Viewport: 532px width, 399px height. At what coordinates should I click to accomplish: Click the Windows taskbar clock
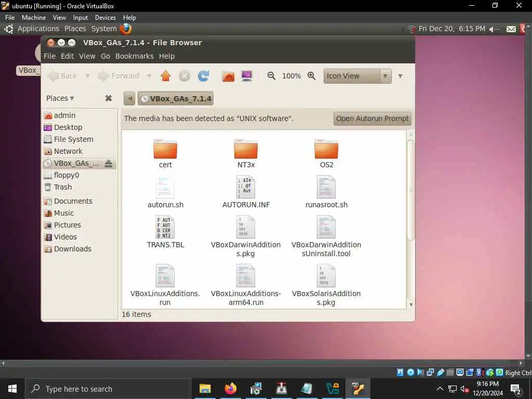pos(487,389)
